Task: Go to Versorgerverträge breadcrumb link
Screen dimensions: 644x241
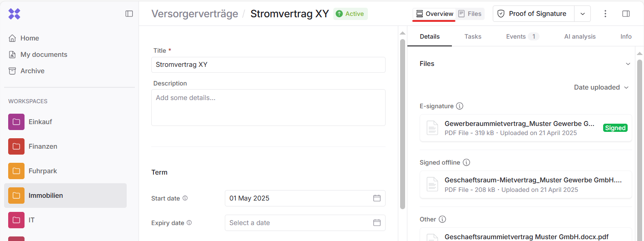Action: point(194,14)
